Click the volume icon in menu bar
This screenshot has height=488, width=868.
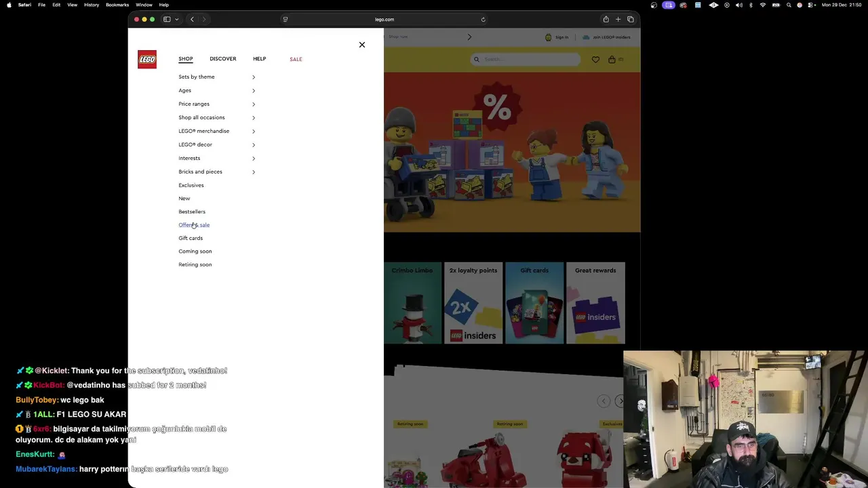[x=738, y=5]
